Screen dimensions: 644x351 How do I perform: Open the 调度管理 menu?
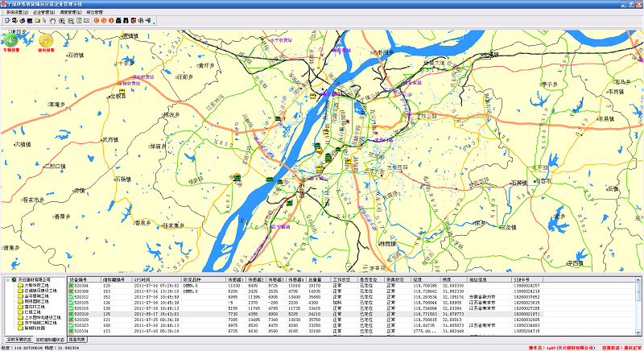[x=71, y=12]
